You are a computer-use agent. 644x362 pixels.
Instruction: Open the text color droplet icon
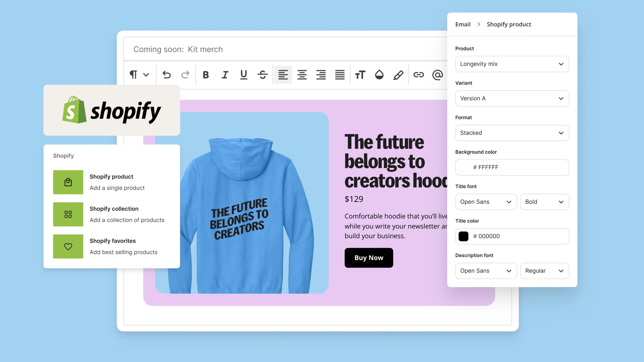click(379, 74)
